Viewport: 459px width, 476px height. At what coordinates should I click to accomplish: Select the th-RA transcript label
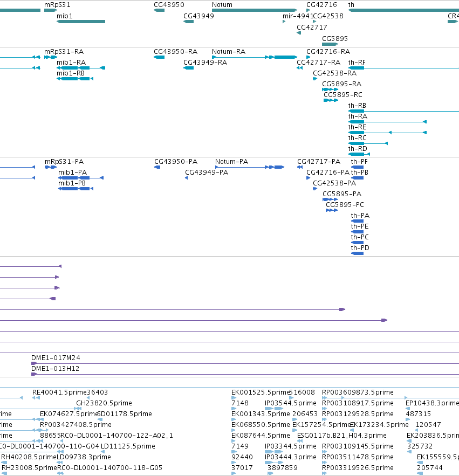358,116
